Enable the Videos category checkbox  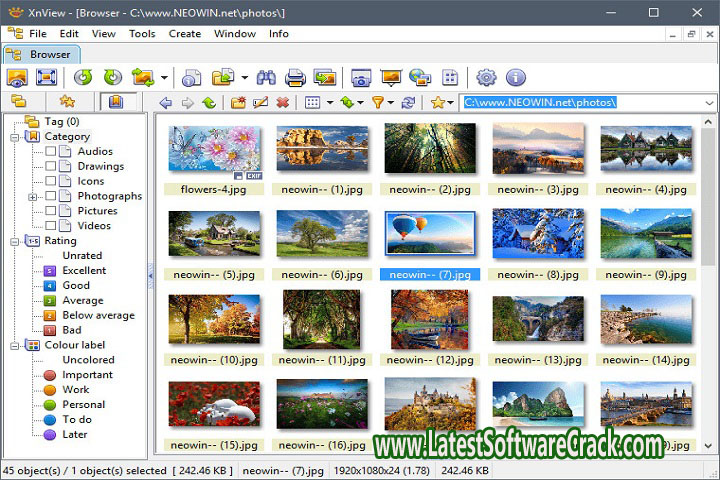tap(50, 226)
